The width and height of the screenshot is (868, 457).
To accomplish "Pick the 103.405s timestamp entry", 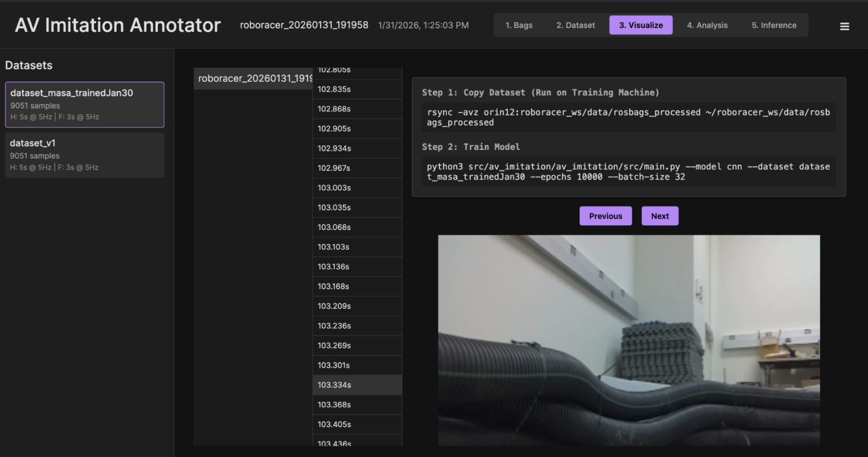I will pos(357,424).
